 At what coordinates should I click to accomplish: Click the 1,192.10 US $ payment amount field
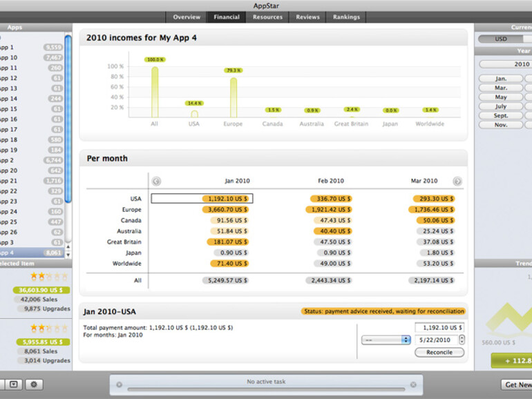click(439, 327)
